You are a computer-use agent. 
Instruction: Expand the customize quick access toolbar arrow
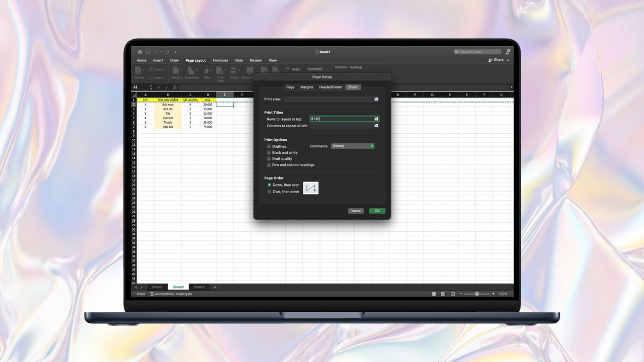176,52
